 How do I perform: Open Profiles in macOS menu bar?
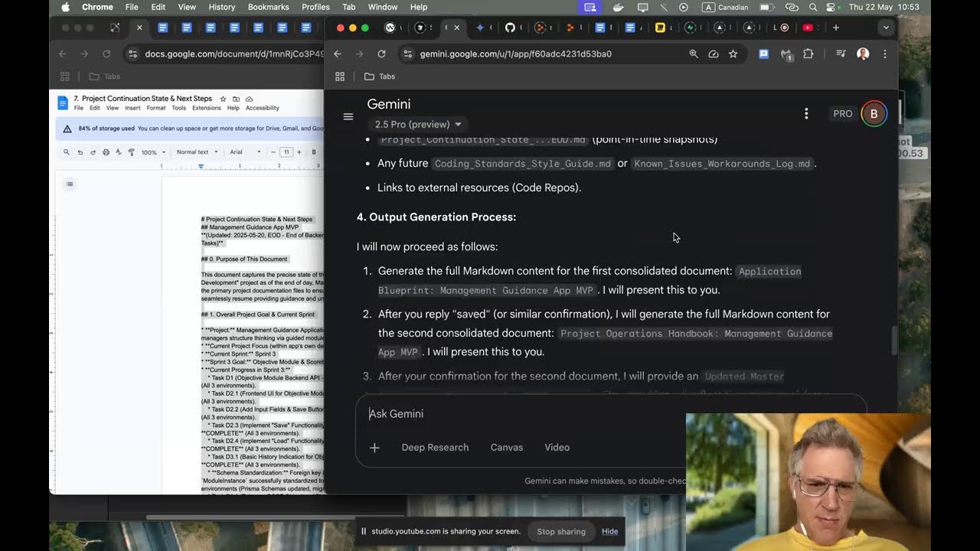tap(315, 7)
